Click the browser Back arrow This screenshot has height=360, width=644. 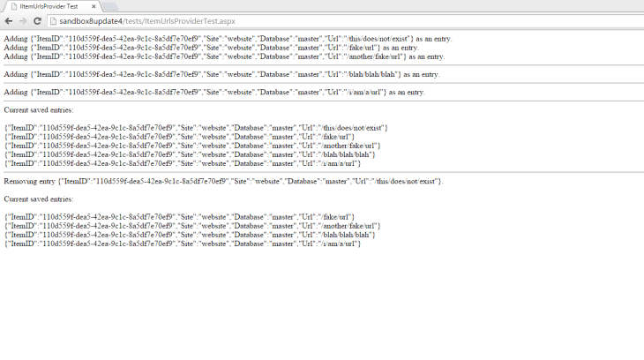tap(9, 20)
